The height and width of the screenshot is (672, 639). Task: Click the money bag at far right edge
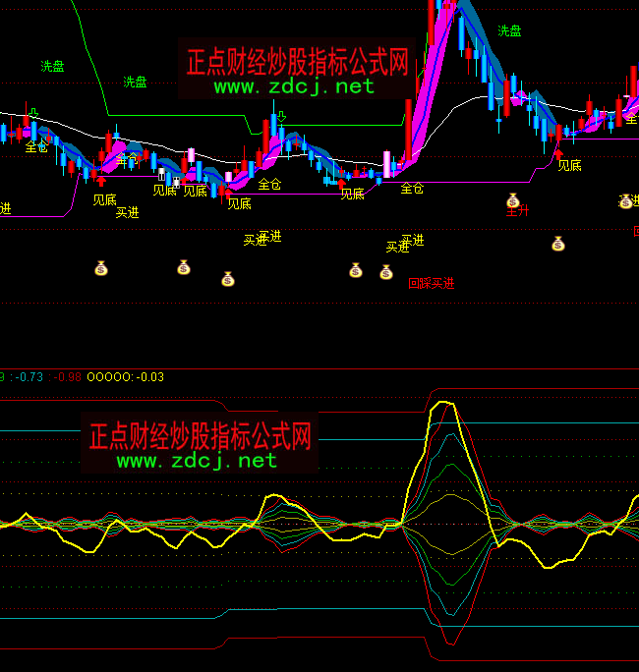point(625,200)
